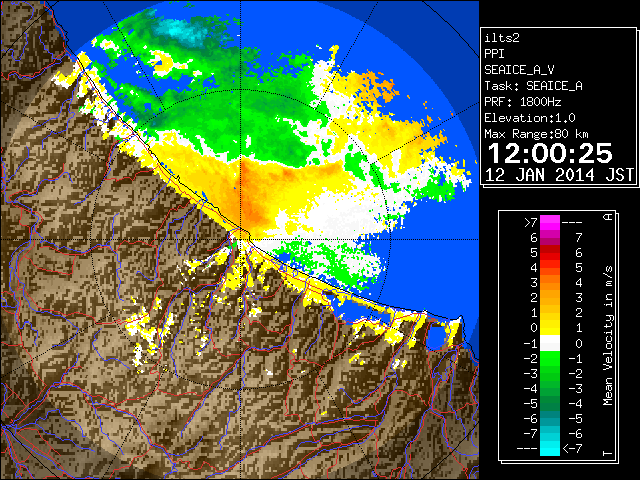Pick the red band of the velocity scale
This screenshot has height=480, width=640.
point(550,253)
